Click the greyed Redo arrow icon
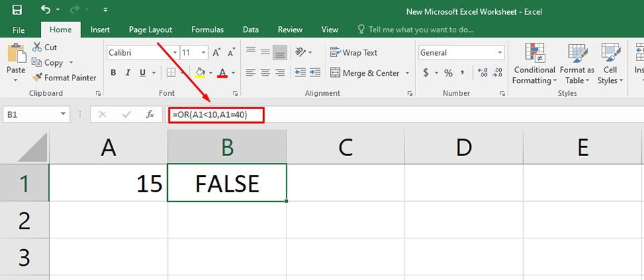Screen dimensions: 644x280 [75, 9]
